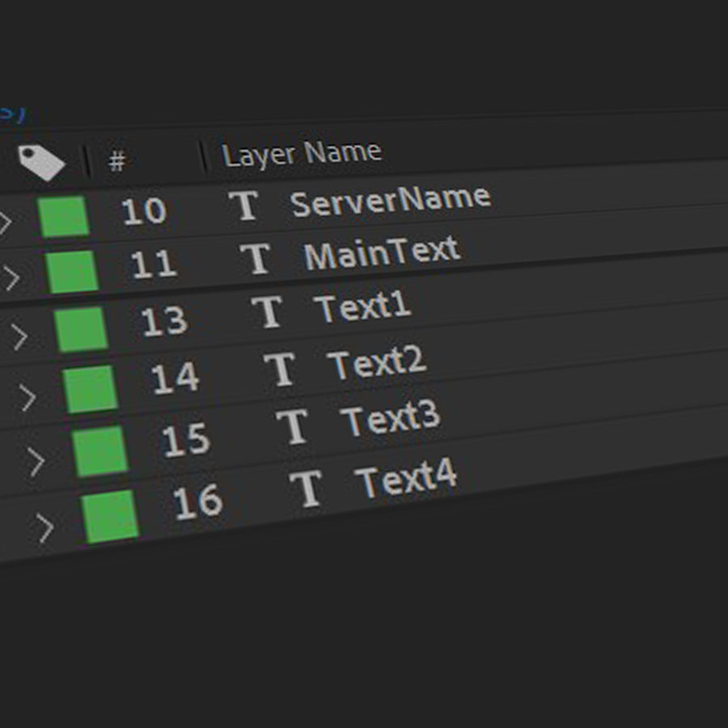
Task: Click the T icon next to Text2
Action: (280, 369)
